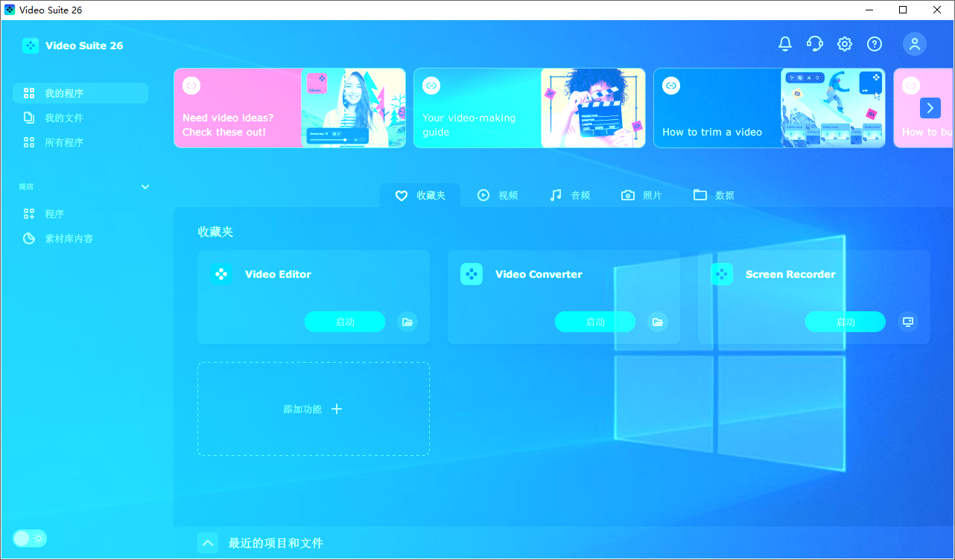This screenshot has height=560, width=955.
Task: Collapse the 商店 sidebar section
Action: tap(145, 187)
